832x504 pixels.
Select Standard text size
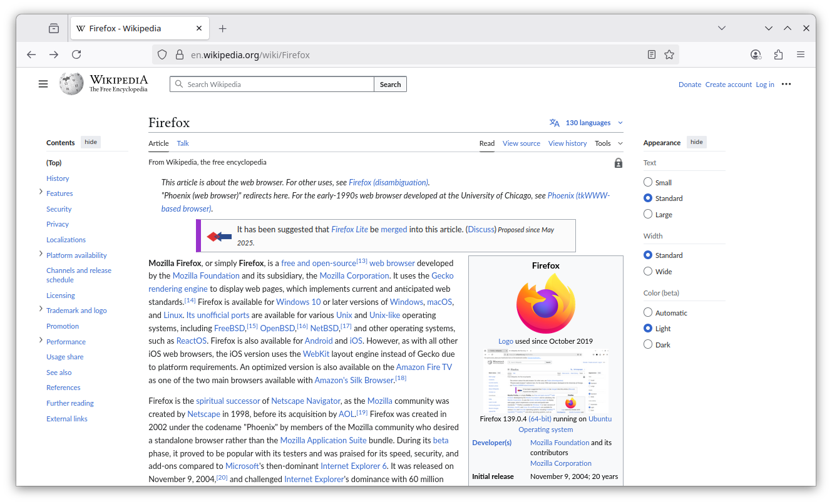(x=648, y=198)
